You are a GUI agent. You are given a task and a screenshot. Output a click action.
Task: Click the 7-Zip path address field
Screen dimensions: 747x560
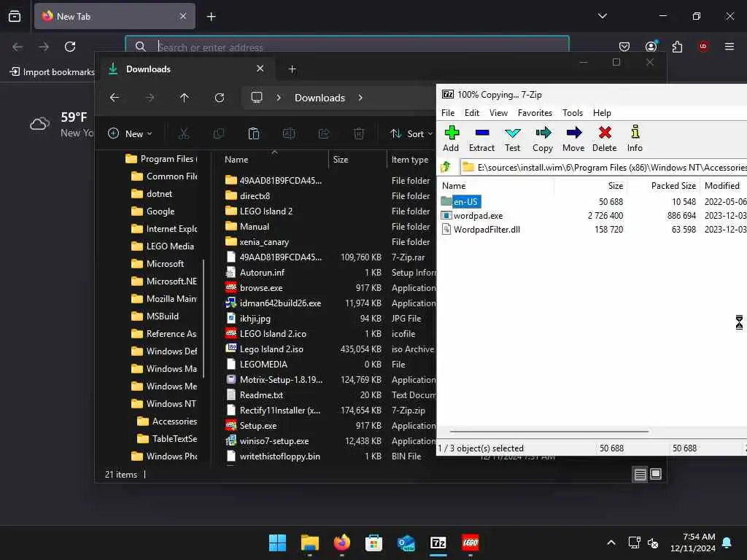coord(605,167)
